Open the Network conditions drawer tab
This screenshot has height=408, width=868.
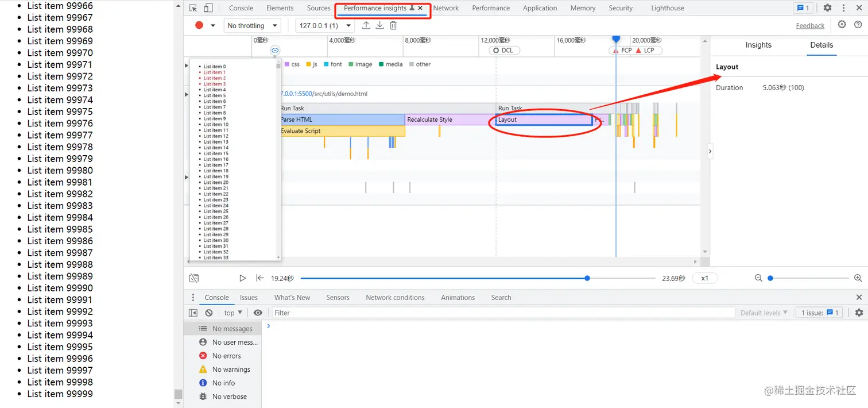point(395,298)
